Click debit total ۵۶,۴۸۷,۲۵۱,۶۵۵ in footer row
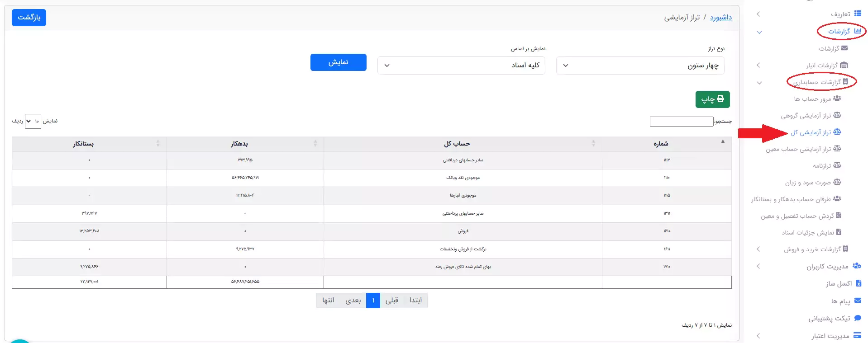This screenshot has width=868, height=343. pos(245,282)
